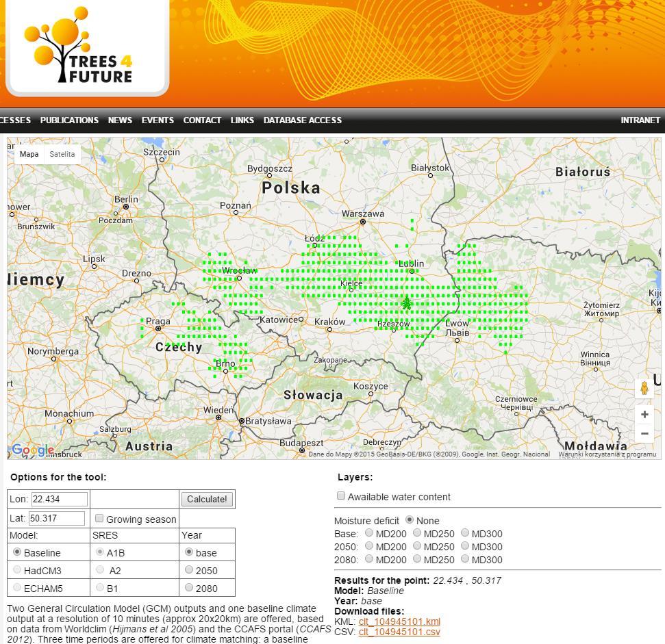Image resolution: width=665 pixels, height=644 pixels.
Task: Click the Lon input field
Action: (x=60, y=499)
